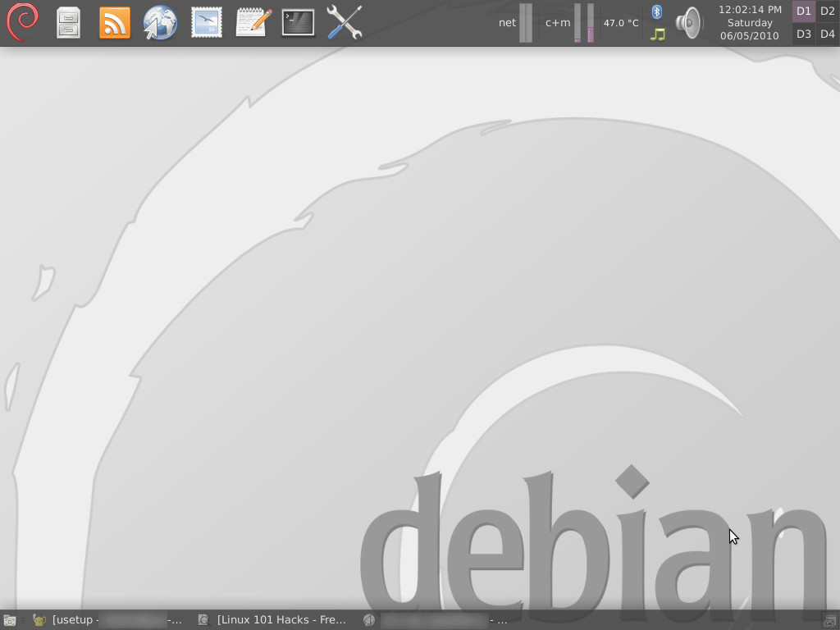Toggle Bluetooth from the system tray
The width and height of the screenshot is (840, 630).
pos(655,11)
